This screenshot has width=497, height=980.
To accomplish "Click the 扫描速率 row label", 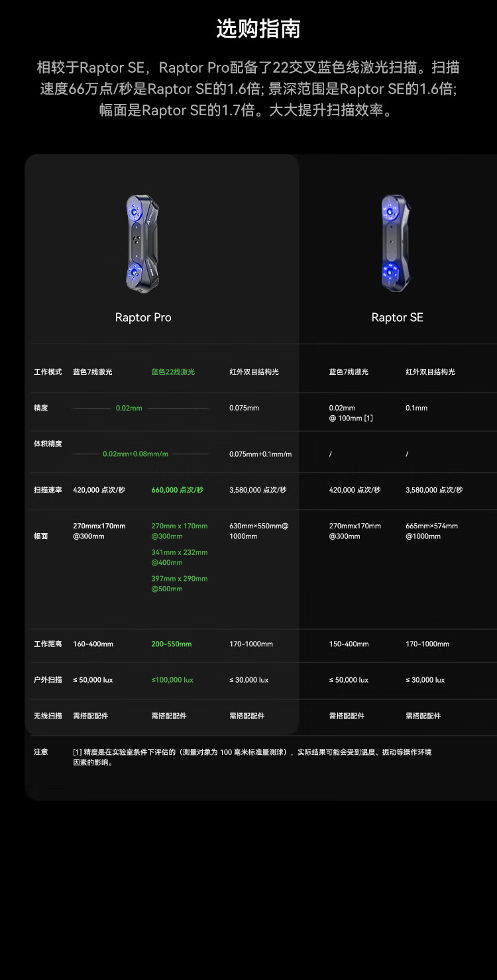I will pyautogui.click(x=48, y=490).
